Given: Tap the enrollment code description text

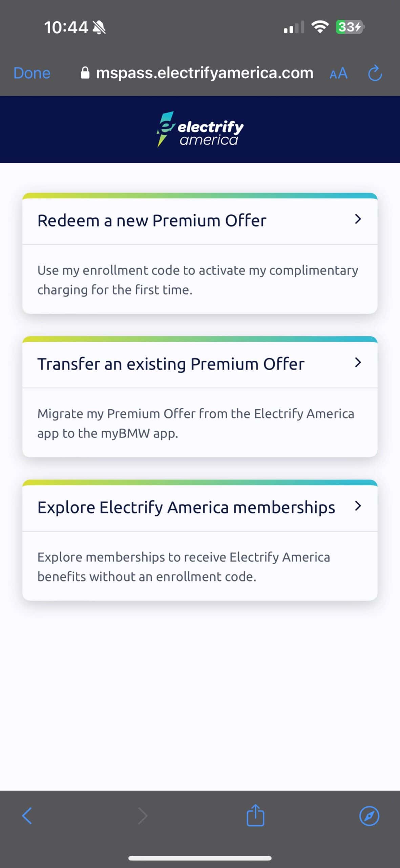Looking at the screenshot, I should tap(197, 280).
